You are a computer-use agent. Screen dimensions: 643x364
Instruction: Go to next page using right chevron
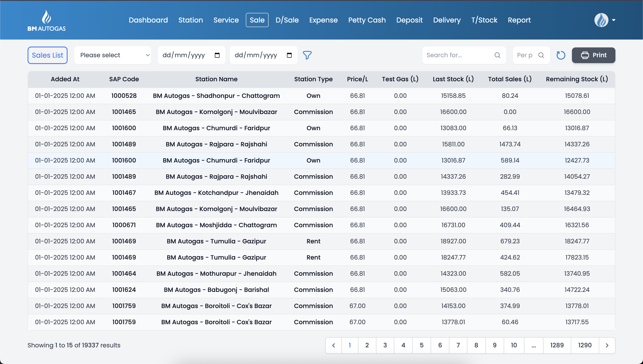[607, 345]
